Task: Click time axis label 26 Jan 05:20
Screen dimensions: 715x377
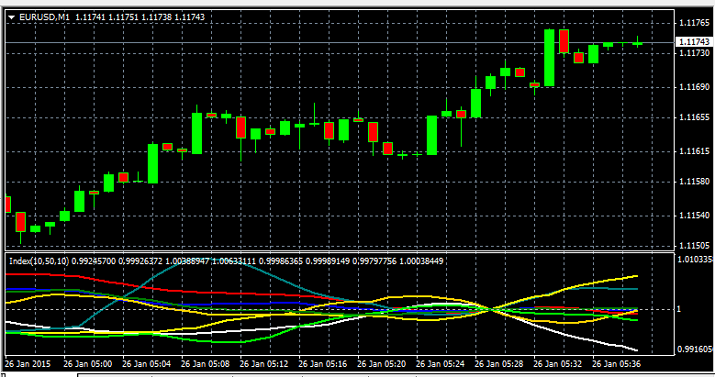Action: coord(381,364)
